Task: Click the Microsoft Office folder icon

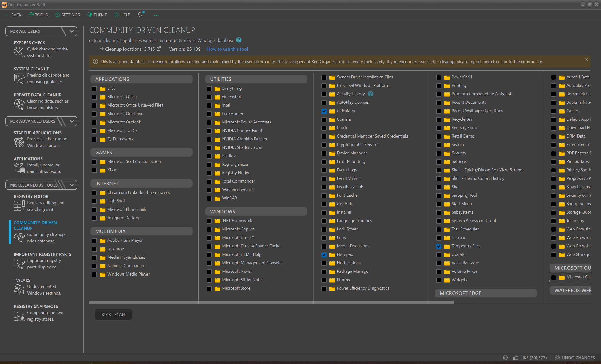Action: pyautogui.click(x=102, y=97)
